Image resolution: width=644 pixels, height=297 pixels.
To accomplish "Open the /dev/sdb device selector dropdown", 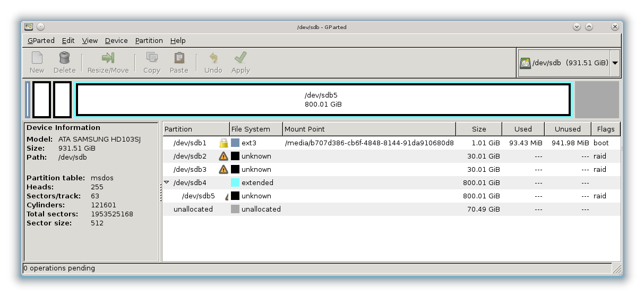I will (x=615, y=63).
